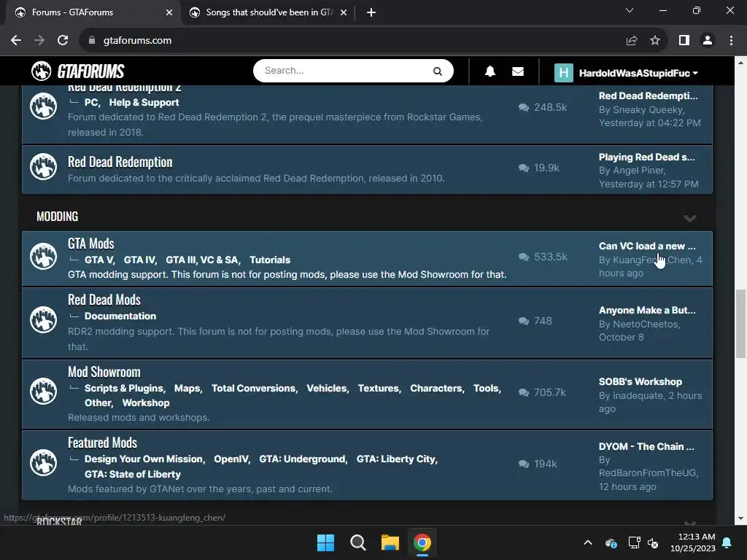747x560 pixels.
Task: Click the forum icon beside Red Dead Redemption 2
Action: click(43, 106)
